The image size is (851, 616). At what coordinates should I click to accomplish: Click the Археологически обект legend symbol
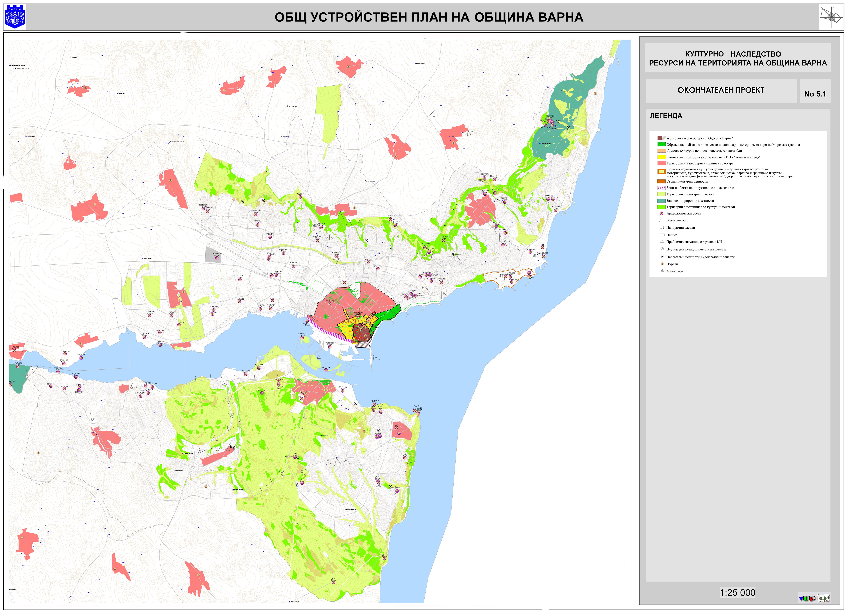[x=662, y=213]
